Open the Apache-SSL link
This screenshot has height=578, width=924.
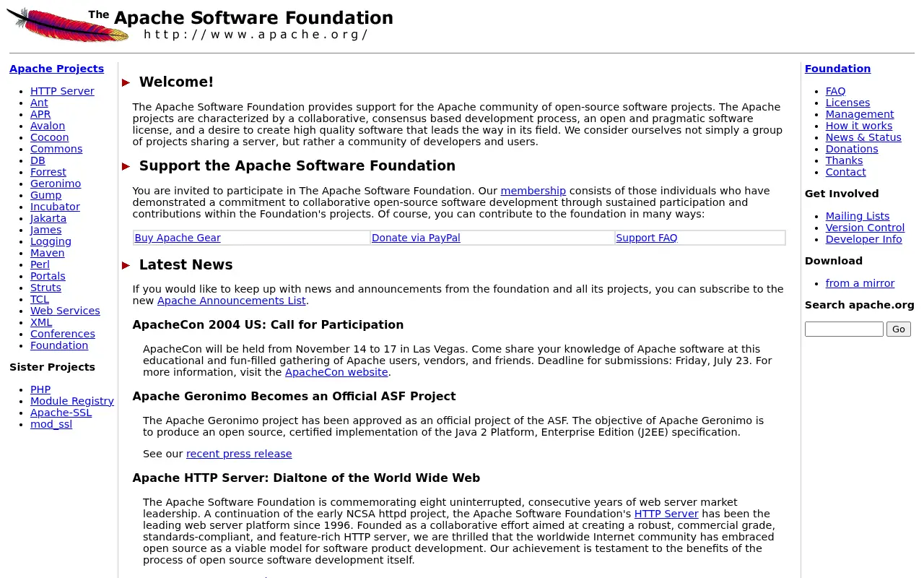click(61, 413)
